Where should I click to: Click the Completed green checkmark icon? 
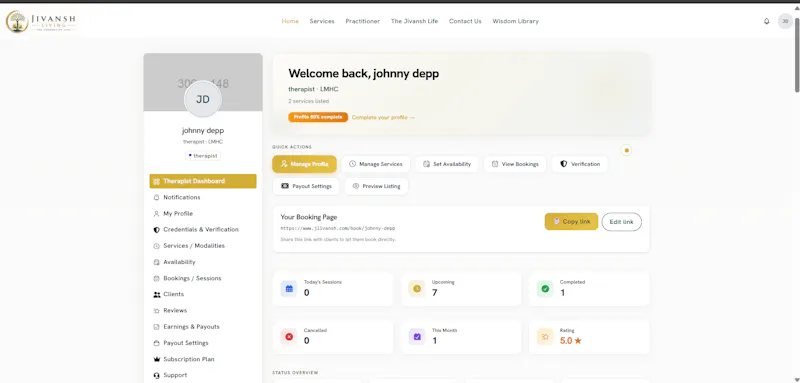[545, 289]
